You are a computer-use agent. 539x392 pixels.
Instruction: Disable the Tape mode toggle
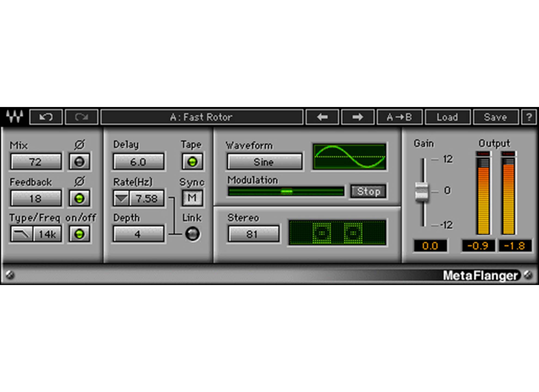pos(192,162)
